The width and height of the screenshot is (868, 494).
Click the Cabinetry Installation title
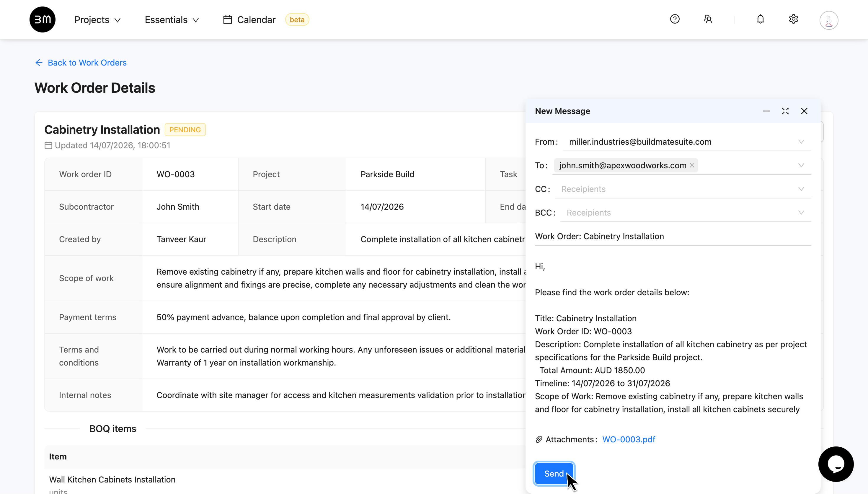point(102,130)
